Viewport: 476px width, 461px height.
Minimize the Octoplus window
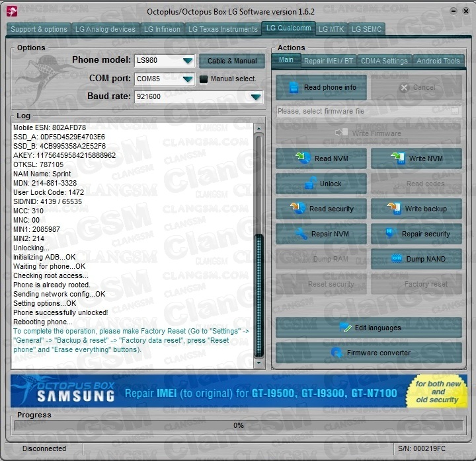pos(454,11)
